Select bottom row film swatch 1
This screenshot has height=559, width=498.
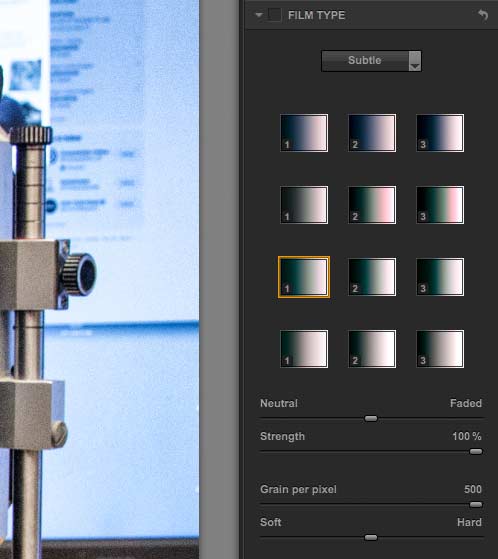coord(304,349)
